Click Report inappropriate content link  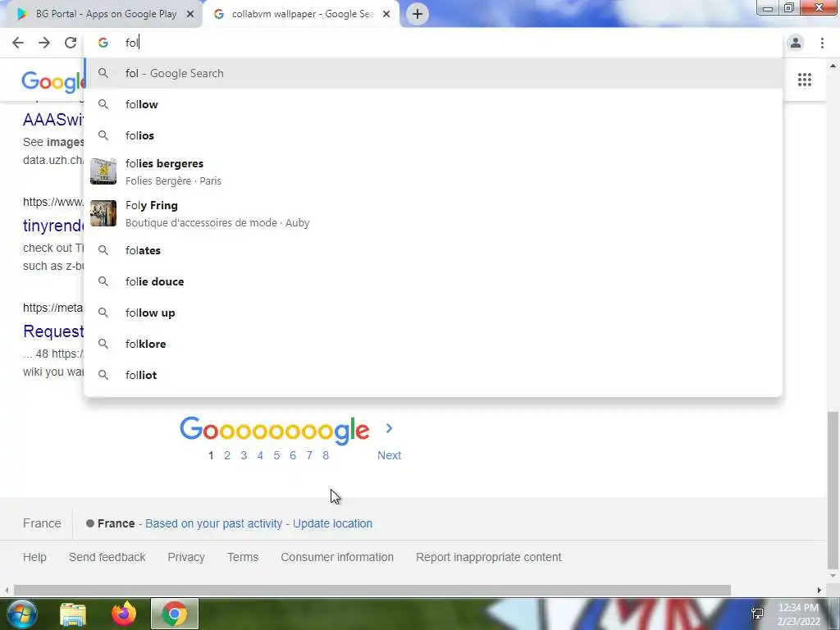tap(489, 557)
